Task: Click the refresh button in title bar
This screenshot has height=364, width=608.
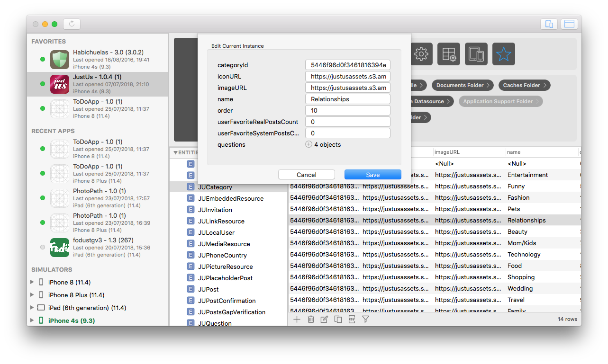Action: [x=72, y=24]
